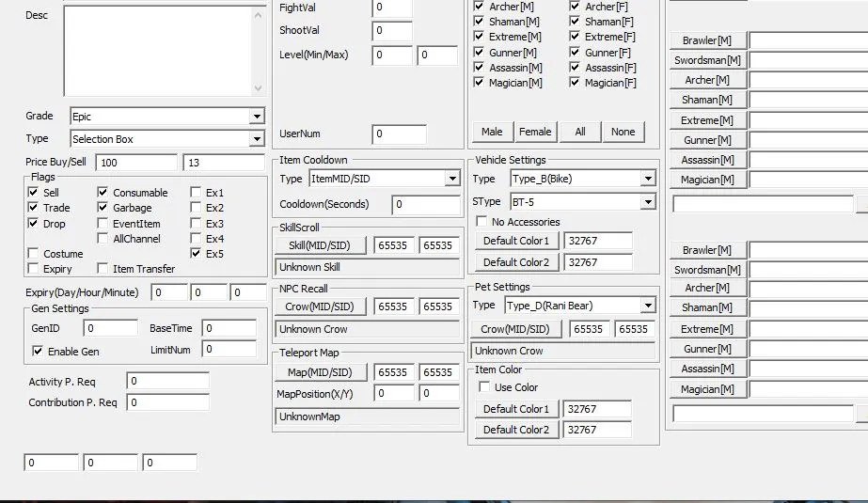The height and width of the screenshot is (503, 868).
Task: Uncheck the Trade flag
Action: [33, 208]
